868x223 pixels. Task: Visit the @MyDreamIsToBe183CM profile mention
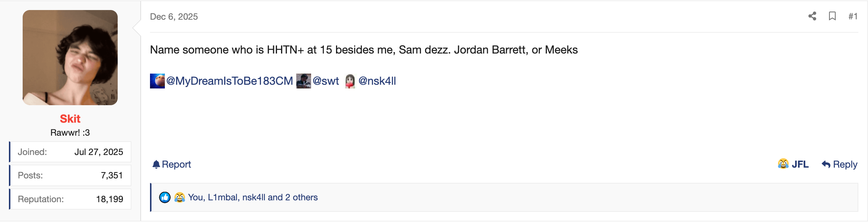(x=229, y=81)
